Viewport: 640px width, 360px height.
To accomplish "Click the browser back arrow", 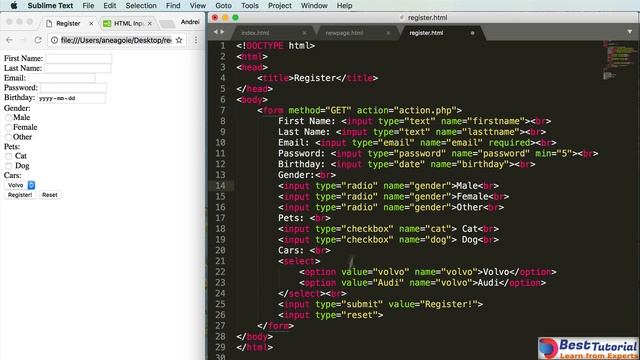I will click(x=9, y=40).
